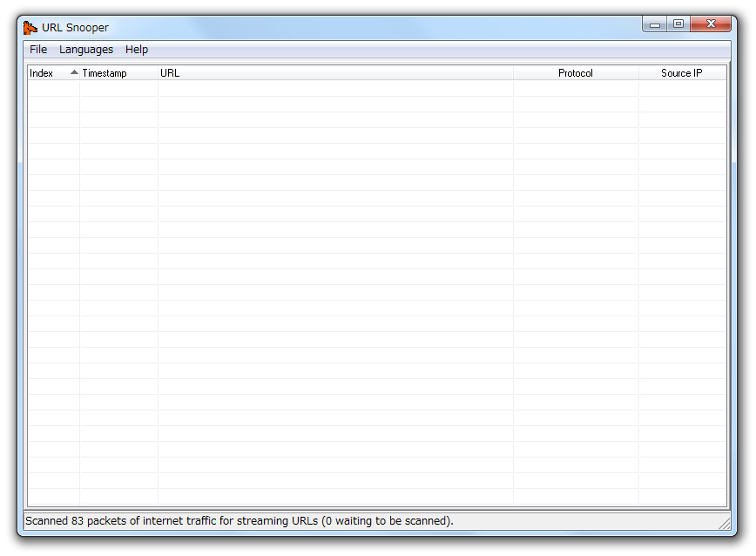Image resolution: width=756 pixels, height=556 pixels.
Task: Sort by the Timestamp column header
Action: point(118,73)
